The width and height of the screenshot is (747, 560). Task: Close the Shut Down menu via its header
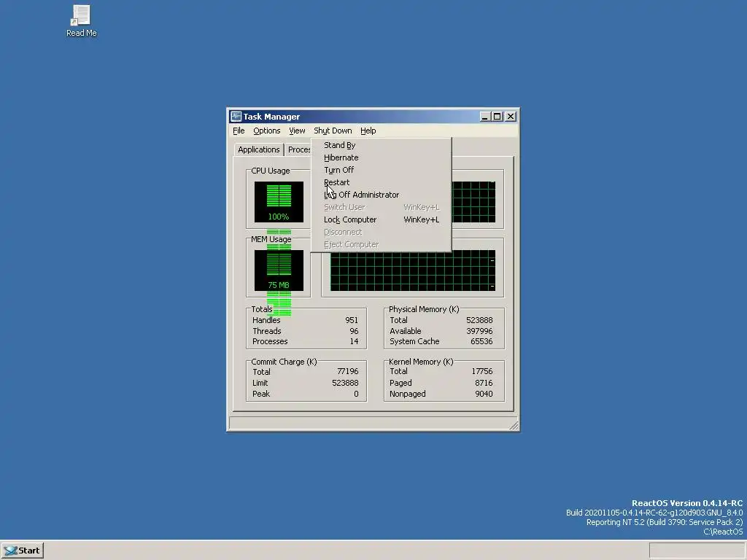[333, 131]
